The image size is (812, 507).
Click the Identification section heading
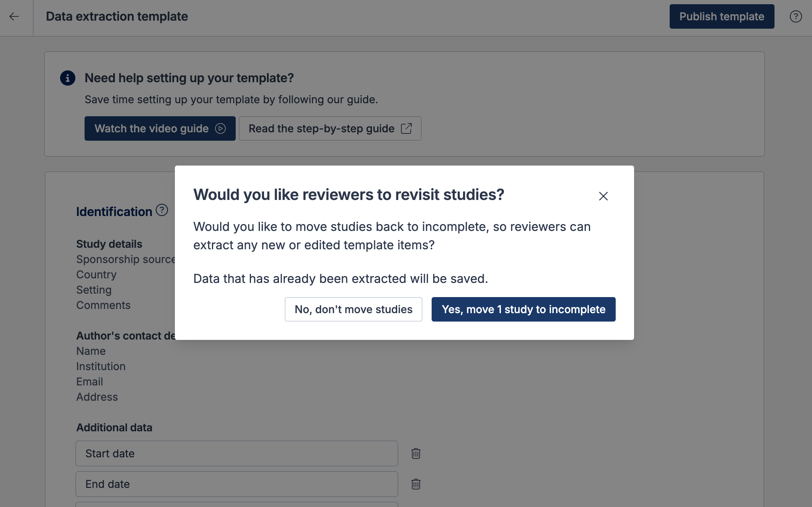coord(114,212)
